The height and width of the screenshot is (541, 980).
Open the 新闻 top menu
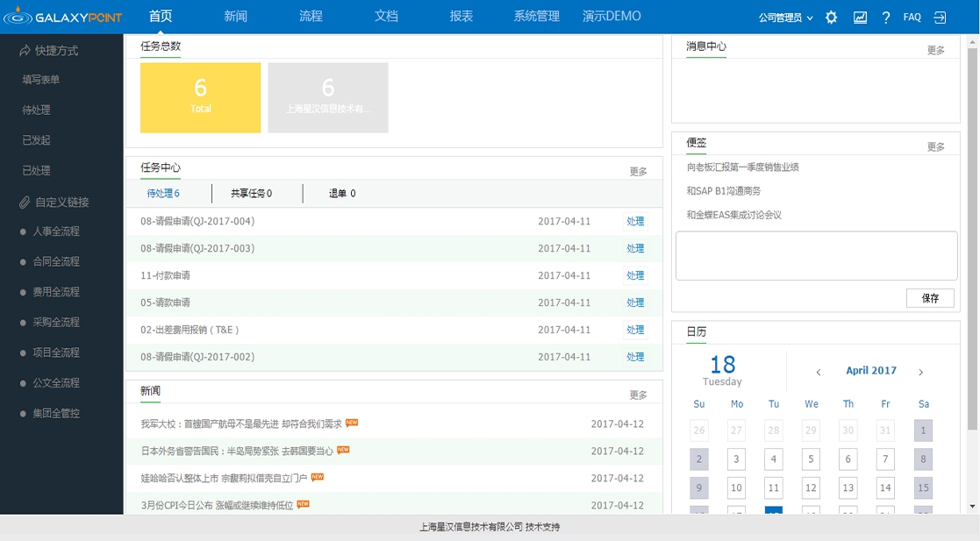click(x=236, y=17)
